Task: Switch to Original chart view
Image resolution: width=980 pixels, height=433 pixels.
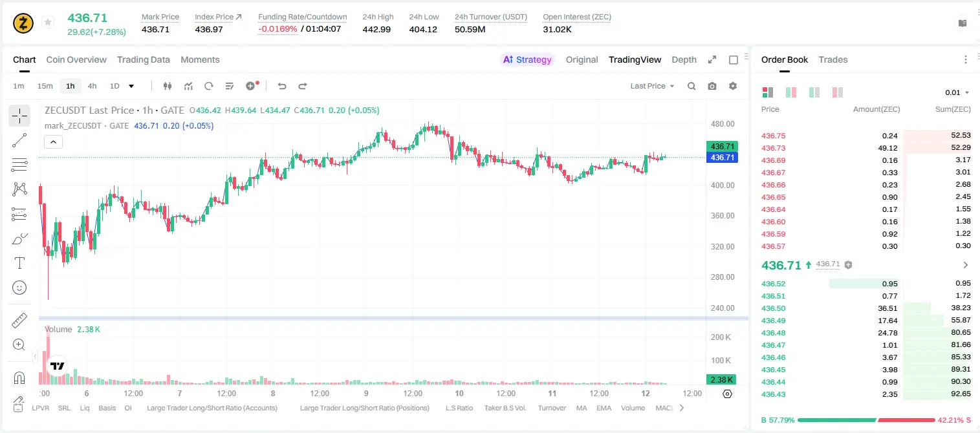Action: tap(582, 59)
